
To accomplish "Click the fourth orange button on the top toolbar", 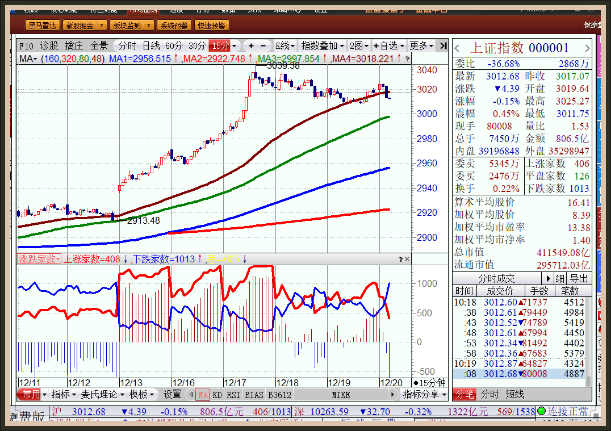I will coord(174,25).
